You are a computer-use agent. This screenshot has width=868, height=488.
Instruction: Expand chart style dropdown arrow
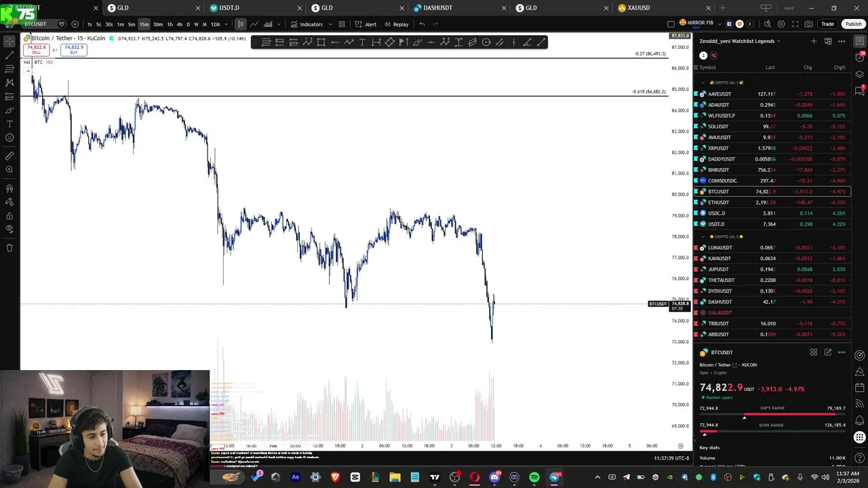click(279, 24)
